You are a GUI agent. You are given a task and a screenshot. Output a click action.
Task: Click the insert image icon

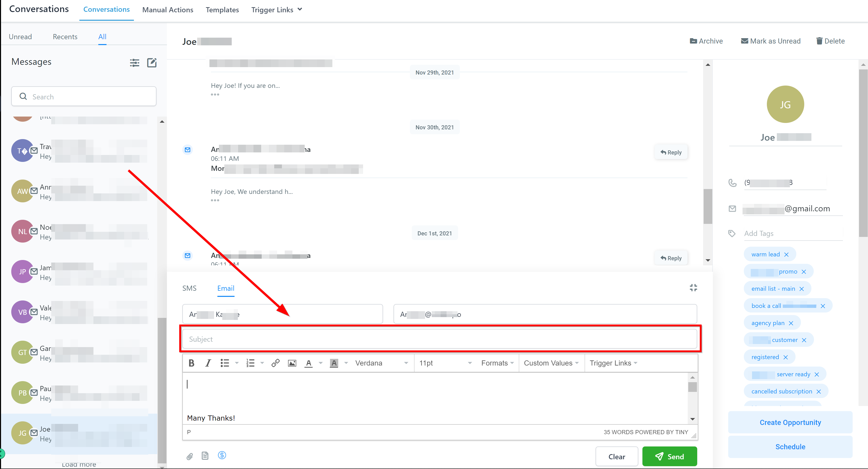coord(292,363)
